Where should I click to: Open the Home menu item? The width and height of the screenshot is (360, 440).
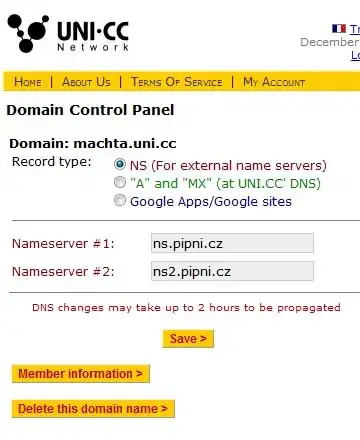point(28,82)
